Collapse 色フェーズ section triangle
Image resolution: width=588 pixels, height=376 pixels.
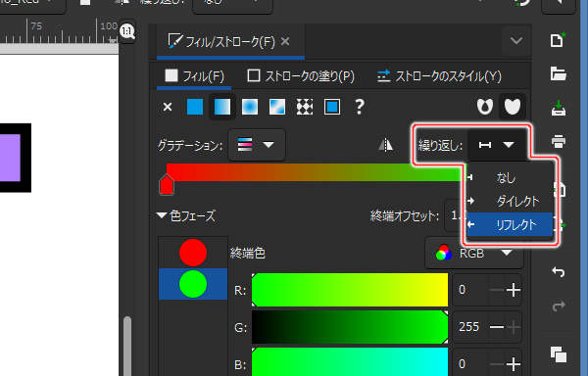tap(162, 215)
